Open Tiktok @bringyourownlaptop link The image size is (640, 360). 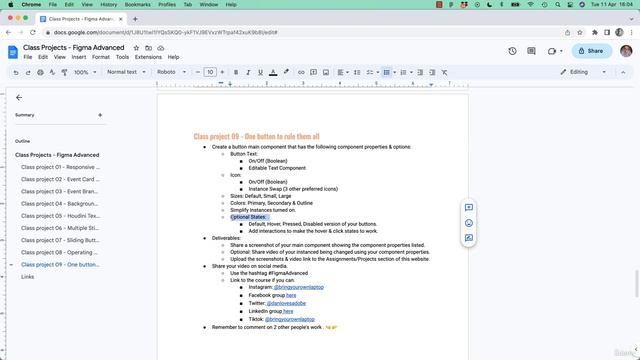[x=290, y=319]
